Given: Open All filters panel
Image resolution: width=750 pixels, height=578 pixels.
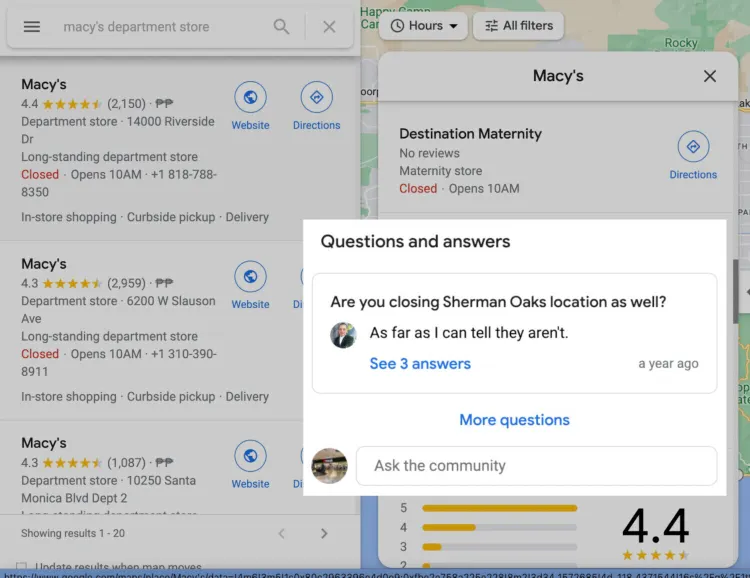Looking at the screenshot, I should pos(518,26).
